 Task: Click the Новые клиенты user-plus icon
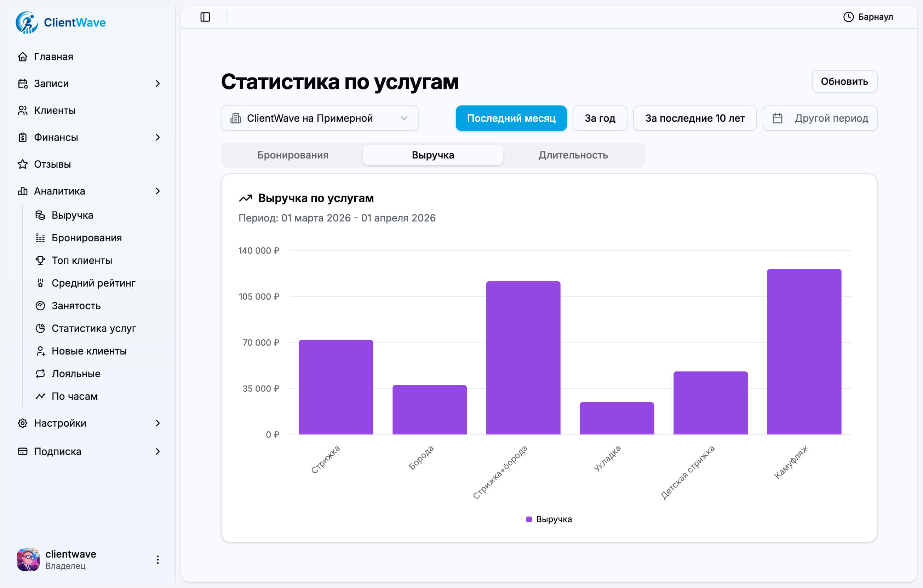click(x=40, y=351)
